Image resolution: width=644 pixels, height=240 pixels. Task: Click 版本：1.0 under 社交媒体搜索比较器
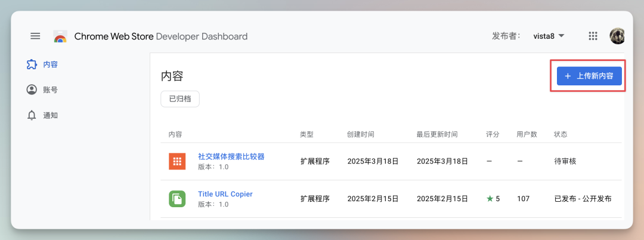(x=213, y=167)
